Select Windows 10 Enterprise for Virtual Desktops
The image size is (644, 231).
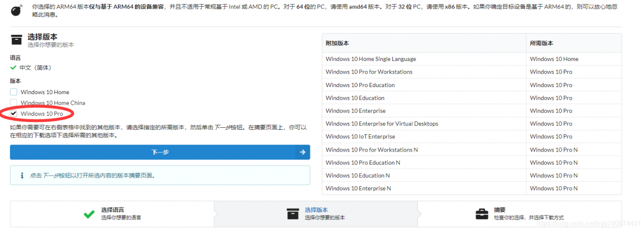click(424, 124)
